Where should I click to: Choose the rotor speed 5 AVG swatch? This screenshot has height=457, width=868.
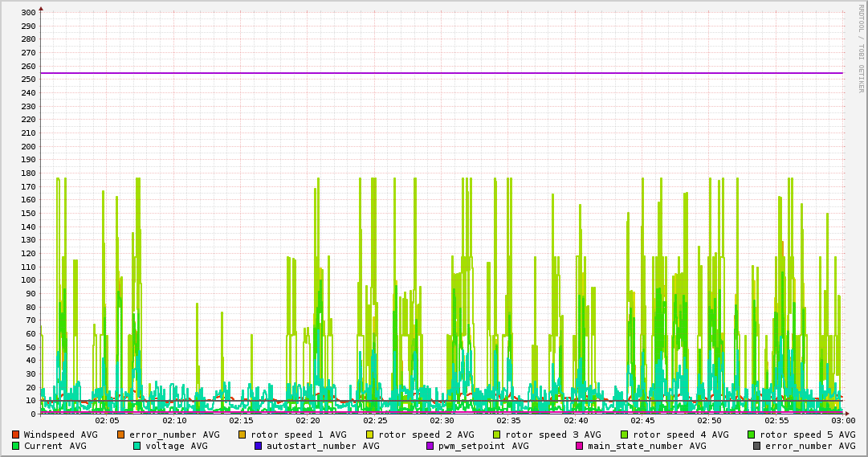tap(751, 435)
